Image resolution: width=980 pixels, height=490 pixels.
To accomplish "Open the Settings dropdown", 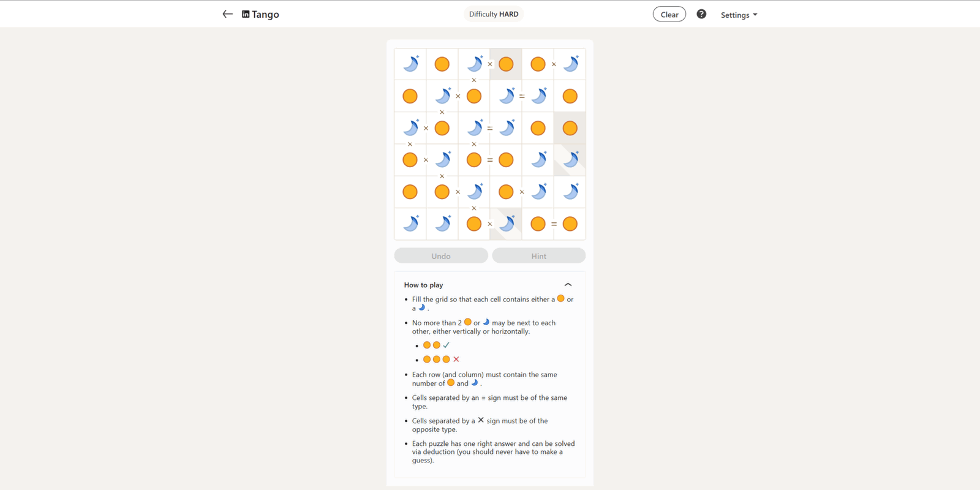I will (739, 15).
